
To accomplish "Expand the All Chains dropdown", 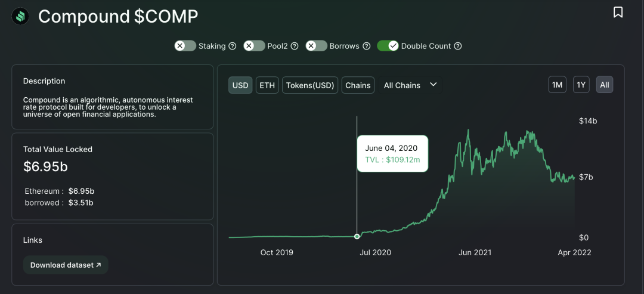I will [x=410, y=85].
